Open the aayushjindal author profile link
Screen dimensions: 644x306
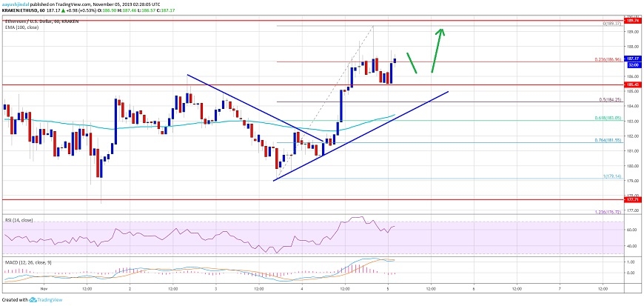tap(19, 4)
